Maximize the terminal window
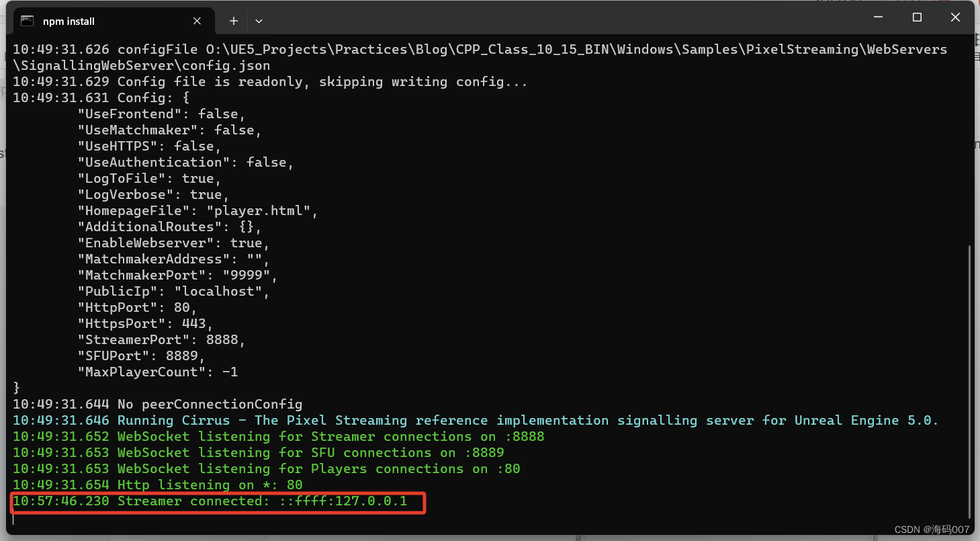The height and width of the screenshot is (541, 980). point(917,18)
